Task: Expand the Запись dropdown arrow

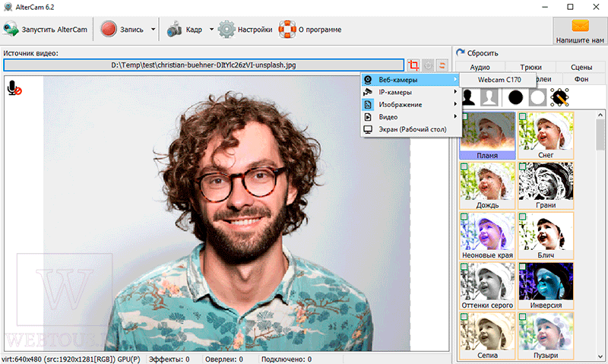Action: tap(154, 30)
